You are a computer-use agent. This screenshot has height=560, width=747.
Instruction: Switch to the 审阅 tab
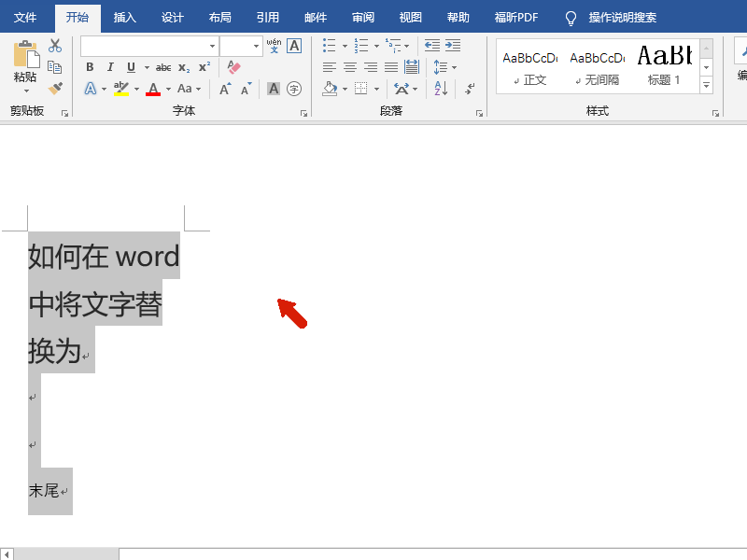[x=363, y=18]
